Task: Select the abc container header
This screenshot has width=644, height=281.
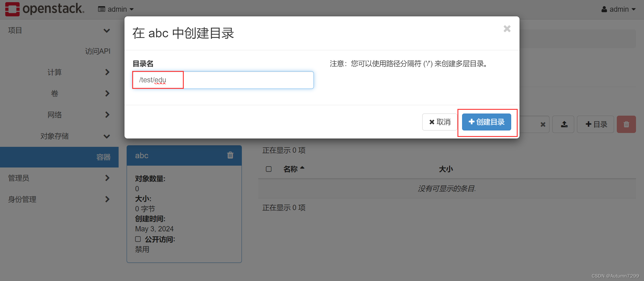Action: tap(184, 155)
